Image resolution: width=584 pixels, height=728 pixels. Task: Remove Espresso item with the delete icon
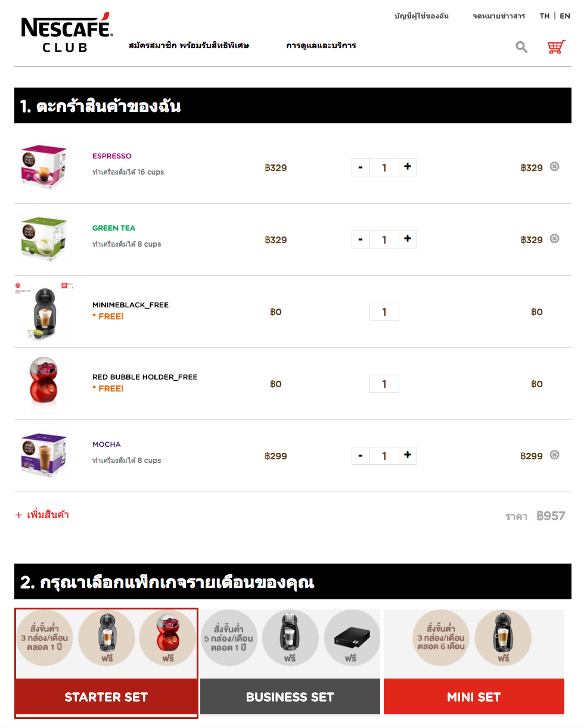(x=554, y=166)
